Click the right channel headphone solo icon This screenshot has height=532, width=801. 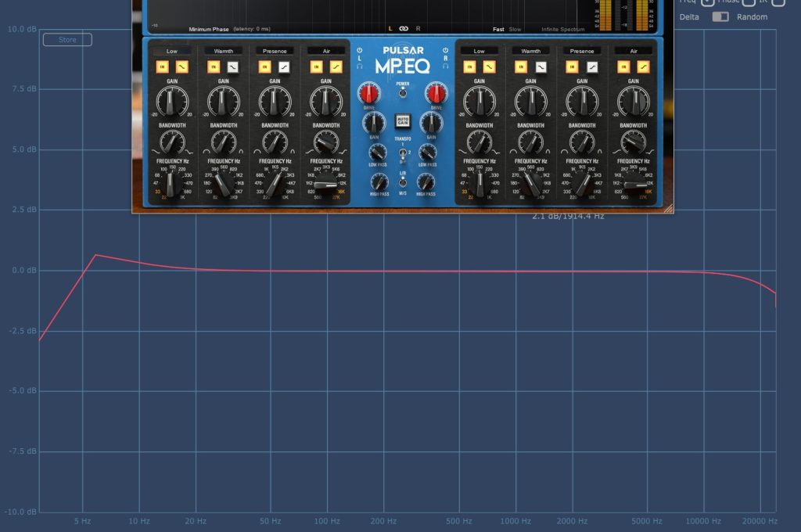click(445, 66)
